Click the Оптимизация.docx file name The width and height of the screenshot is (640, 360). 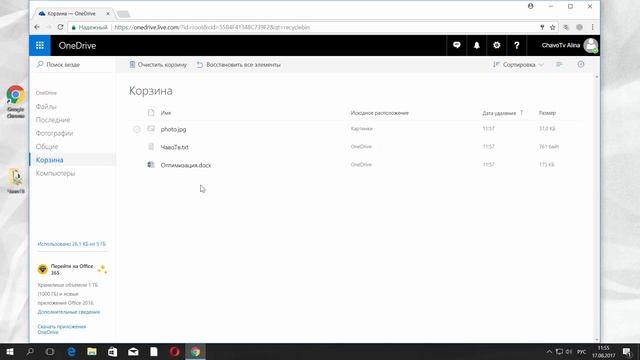(x=186, y=165)
